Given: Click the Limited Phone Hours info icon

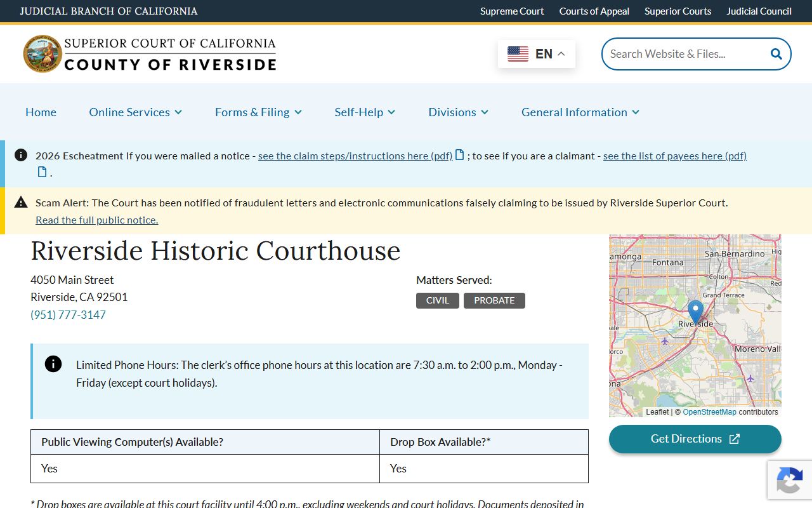Looking at the screenshot, I should click(x=53, y=364).
